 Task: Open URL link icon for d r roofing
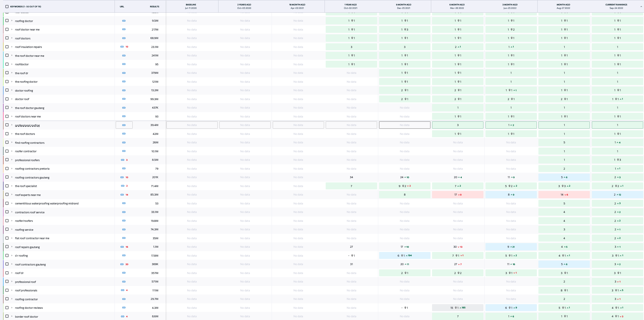coord(124,255)
